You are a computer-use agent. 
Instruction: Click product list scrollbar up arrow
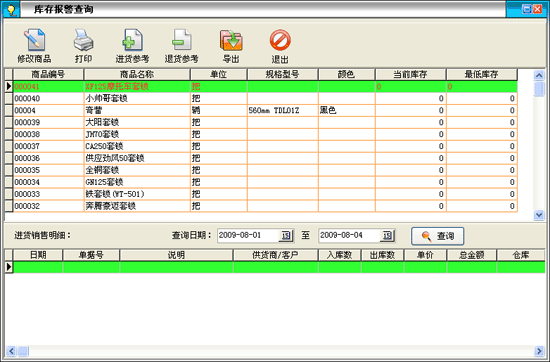(x=539, y=75)
